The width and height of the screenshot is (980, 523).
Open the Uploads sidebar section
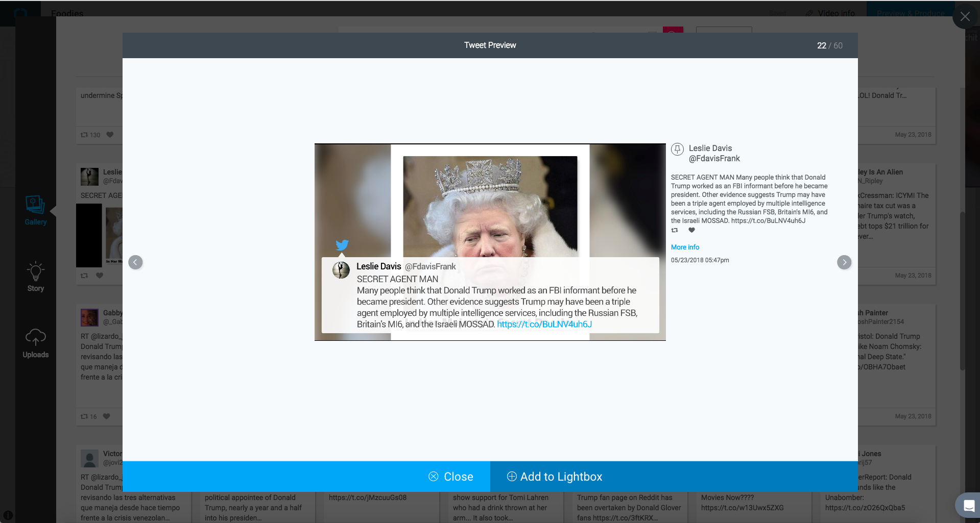tap(36, 343)
